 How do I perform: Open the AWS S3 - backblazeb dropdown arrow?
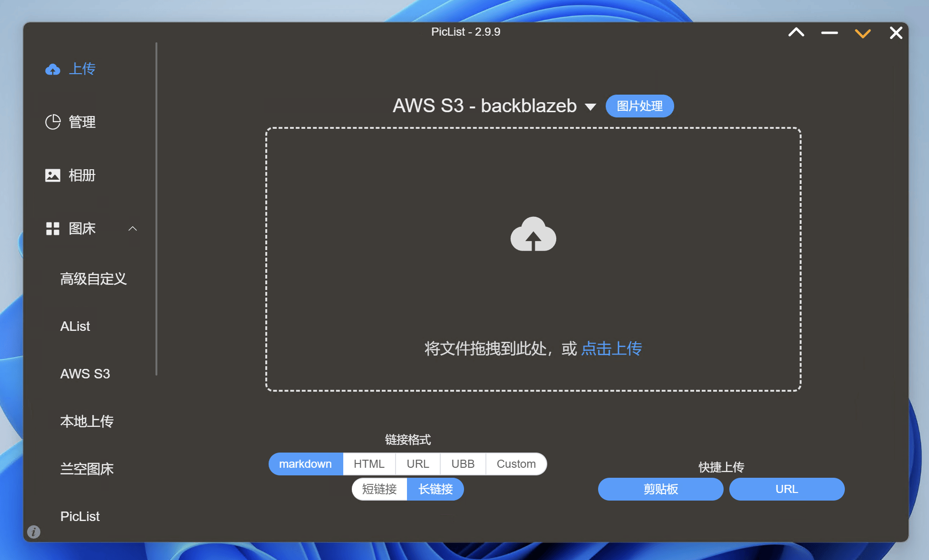pyautogui.click(x=590, y=107)
